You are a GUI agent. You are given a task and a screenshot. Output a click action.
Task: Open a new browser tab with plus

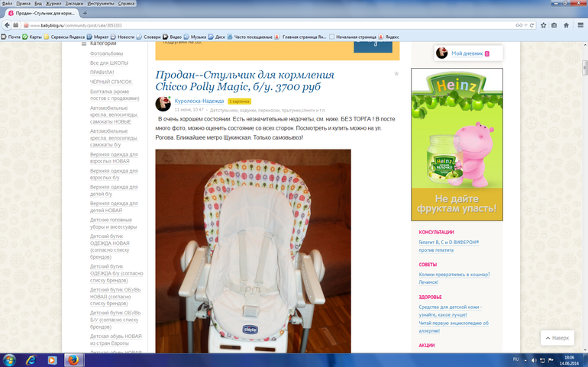coord(85,13)
